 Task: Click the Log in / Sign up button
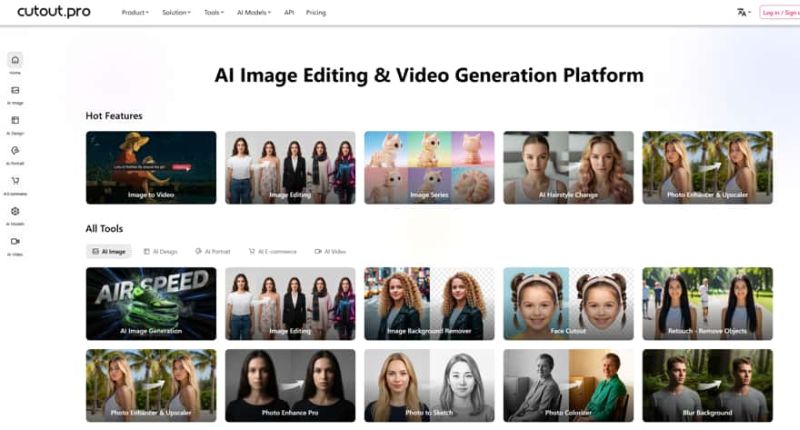779,13
